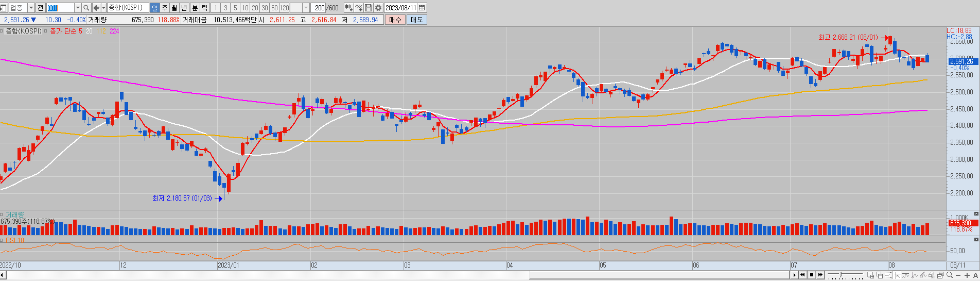
Task: Click the zoom slider handle in bottom bar
Action: (841, 275)
